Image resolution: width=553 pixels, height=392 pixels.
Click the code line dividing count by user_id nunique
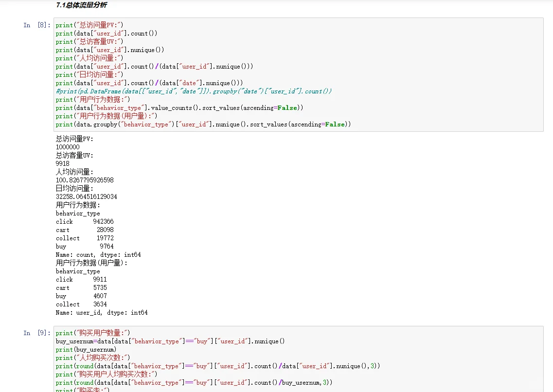154,66
